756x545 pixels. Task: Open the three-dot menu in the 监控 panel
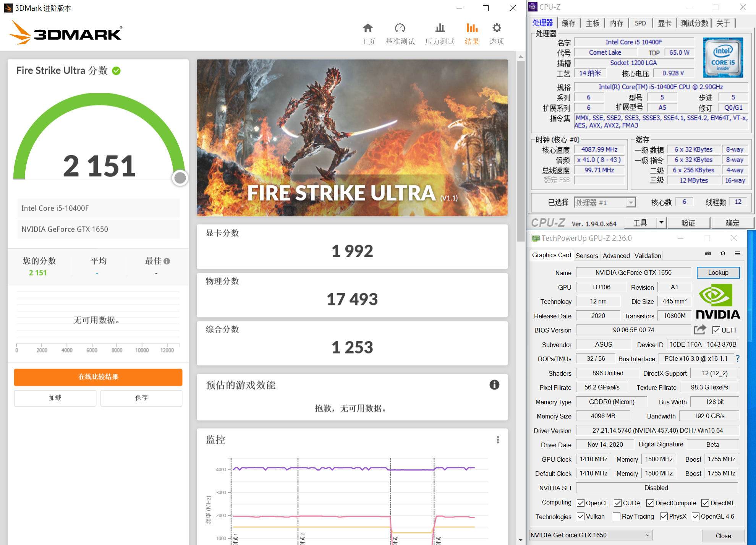(x=498, y=440)
